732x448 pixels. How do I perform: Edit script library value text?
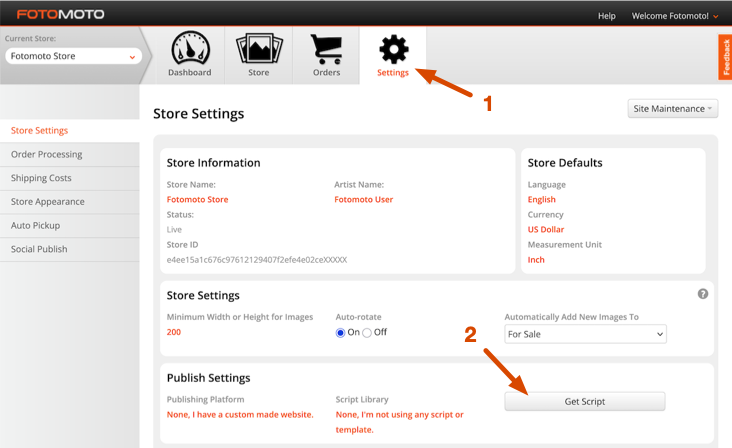tap(400, 422)
